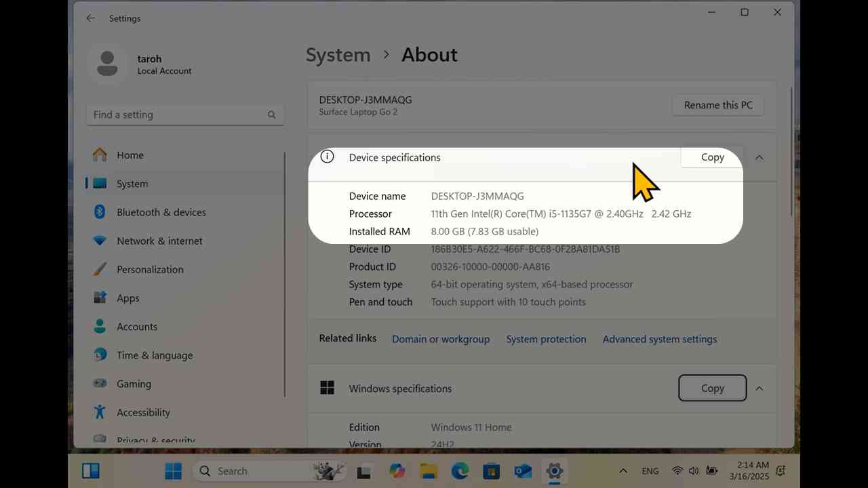This screenshot has height=488, width=868.
Task: Click the Device specifications info icon
Action: pyautogui.click(x=327, y=157)
